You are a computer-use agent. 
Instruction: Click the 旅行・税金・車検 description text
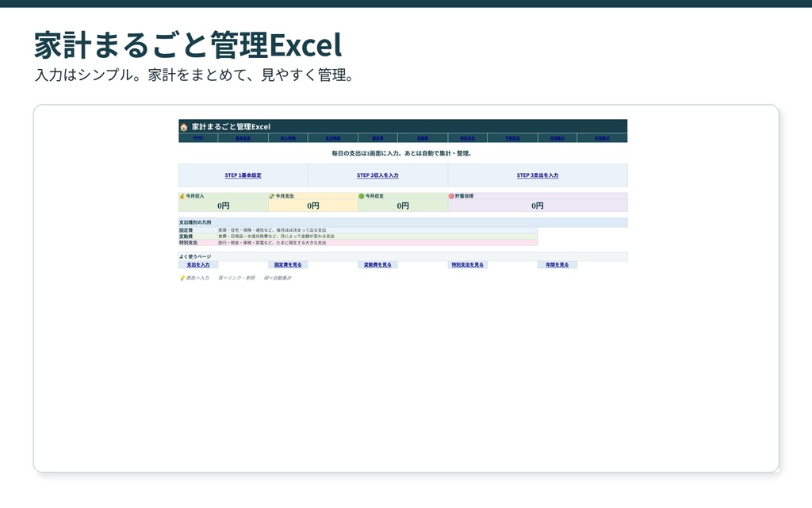[x=273, y=243]
